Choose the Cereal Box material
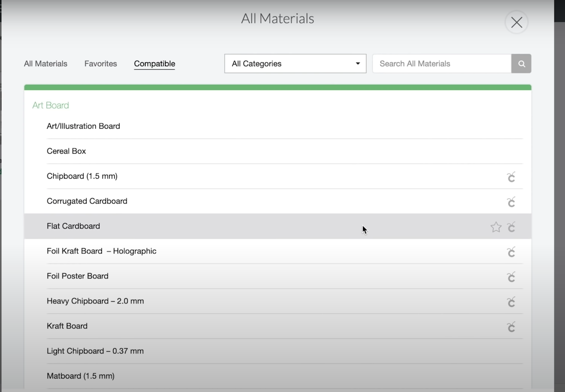This screenshot has width=565, height=392. pyautogui.click(x=66, y=151)
